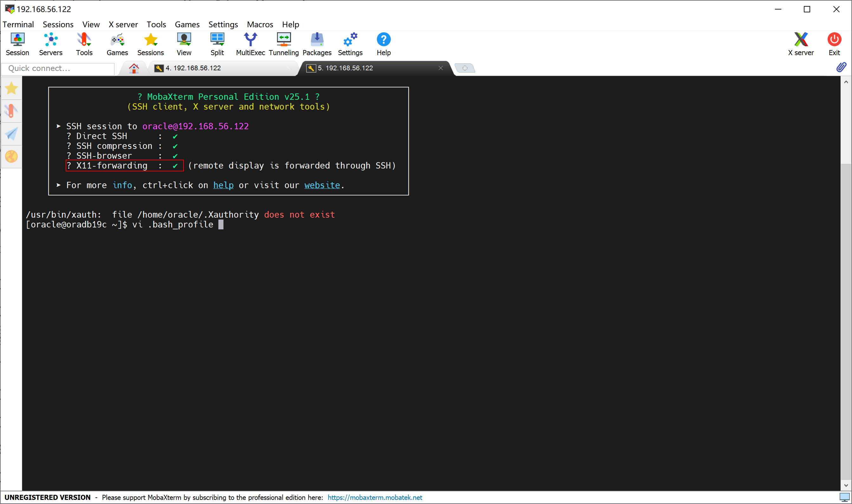Click the mobaxterm.mobatek.net link

click(375, 497)
